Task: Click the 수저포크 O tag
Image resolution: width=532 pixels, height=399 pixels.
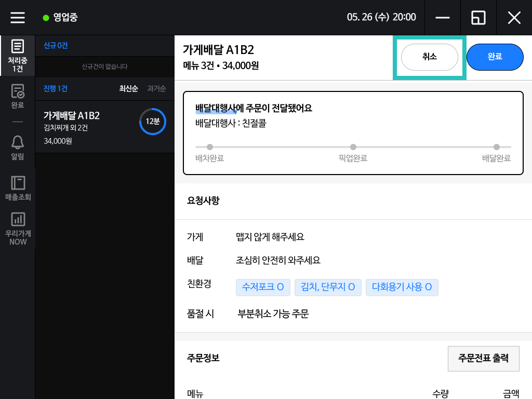Action: coord(263,287)
